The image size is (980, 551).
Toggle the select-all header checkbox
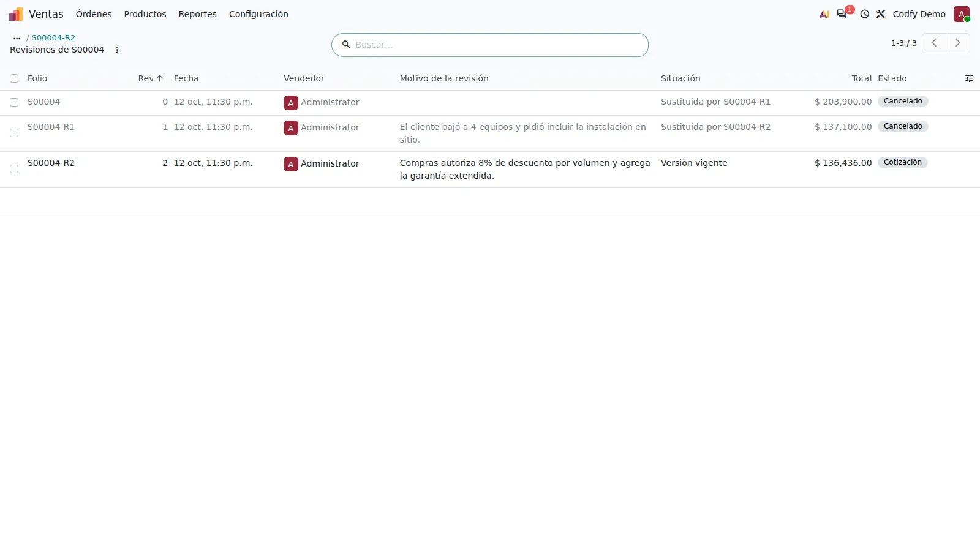14,78
